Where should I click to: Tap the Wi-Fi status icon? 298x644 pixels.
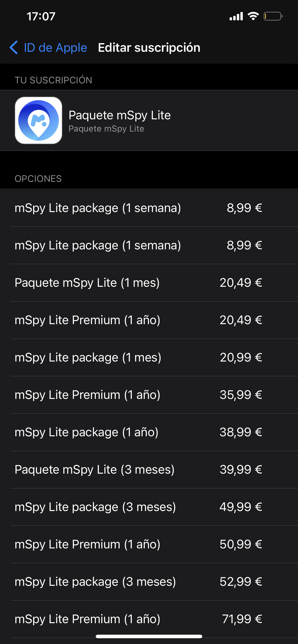point(253,16)
